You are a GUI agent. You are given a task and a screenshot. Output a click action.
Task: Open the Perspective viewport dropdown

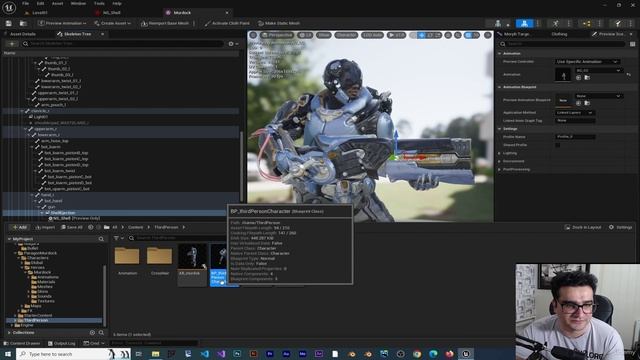click(277, 35)
